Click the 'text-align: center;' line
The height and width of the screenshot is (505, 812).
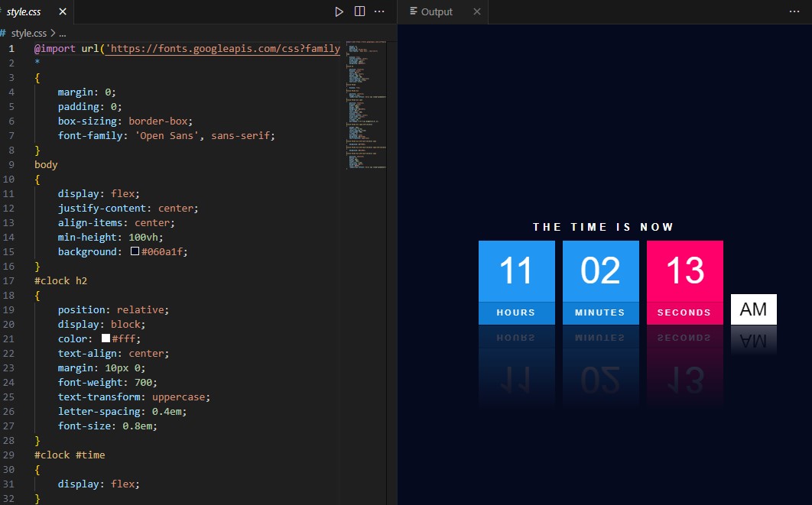click(113, 353)
